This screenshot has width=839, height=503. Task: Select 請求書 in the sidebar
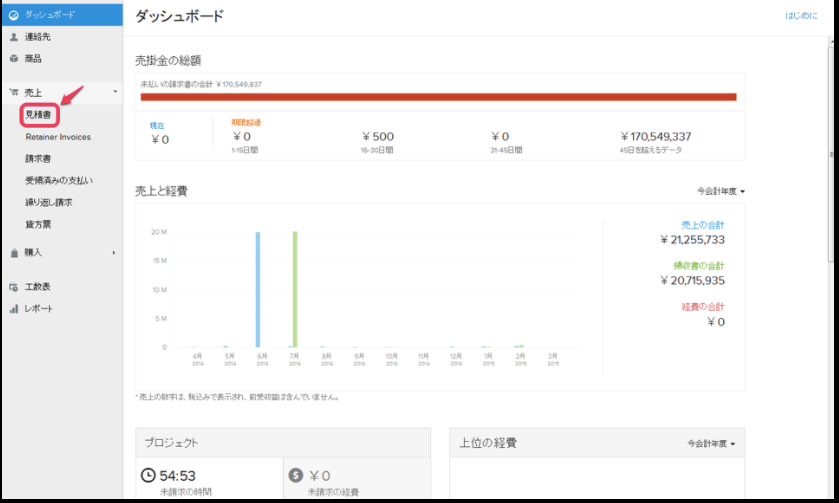[38, 159]
